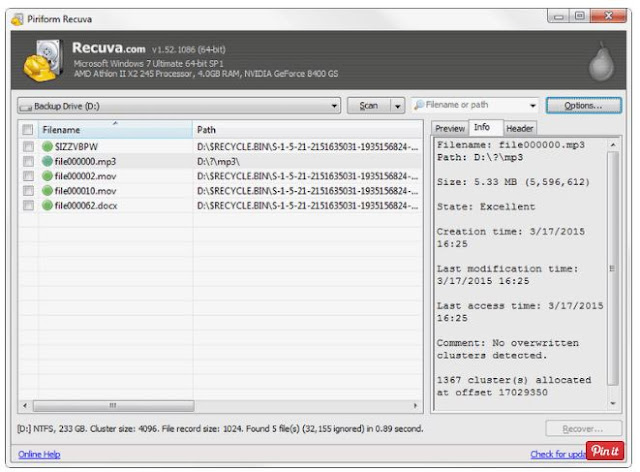This screenshot has width=640, height=472.
Task: Click the Recuva.com heading text
Action: pyautogui.click(x=109, y=48)
